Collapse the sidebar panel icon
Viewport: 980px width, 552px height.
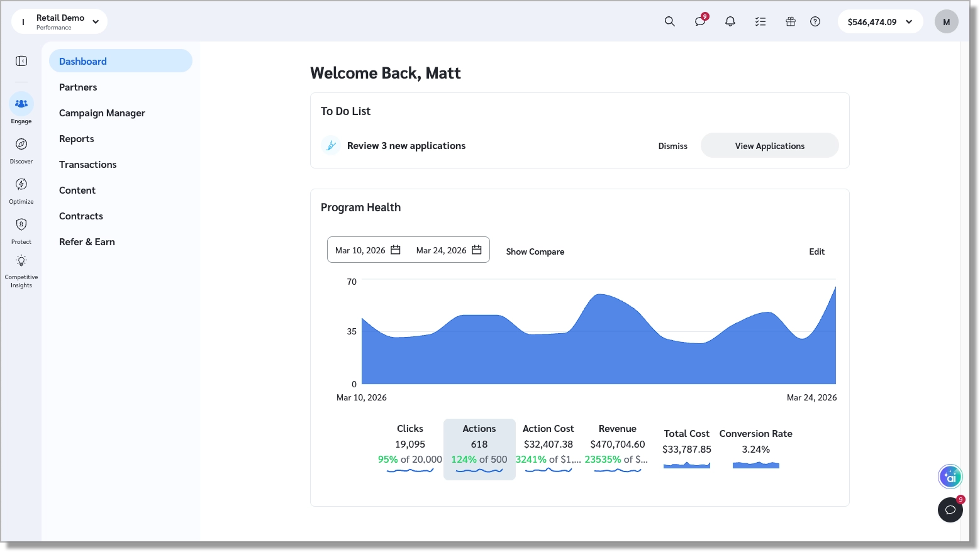tap(21, 61)
